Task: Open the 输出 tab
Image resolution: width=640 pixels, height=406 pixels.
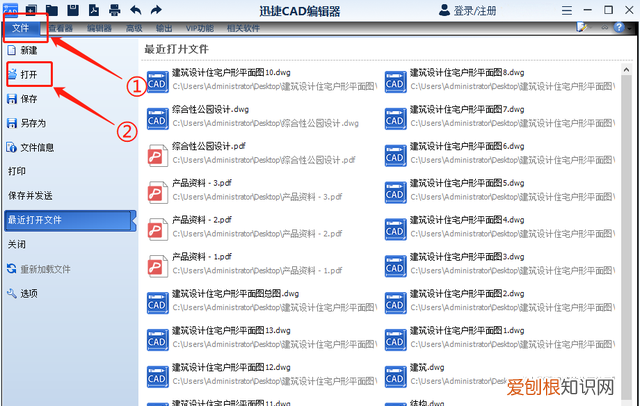Action: tap(164, 28)
